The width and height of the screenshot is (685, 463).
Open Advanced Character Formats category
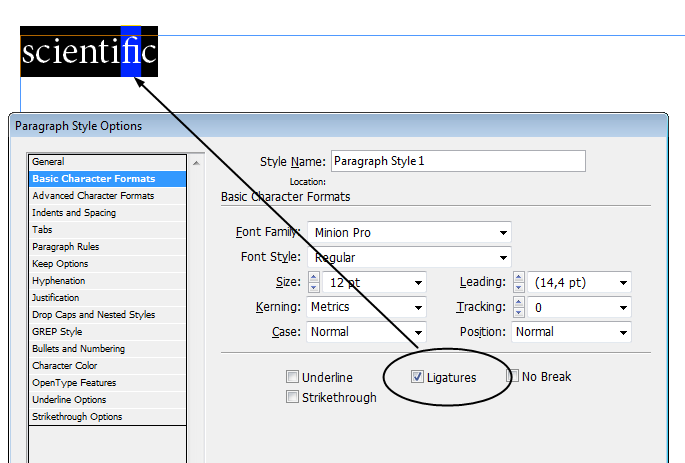[x=107, y=196]
